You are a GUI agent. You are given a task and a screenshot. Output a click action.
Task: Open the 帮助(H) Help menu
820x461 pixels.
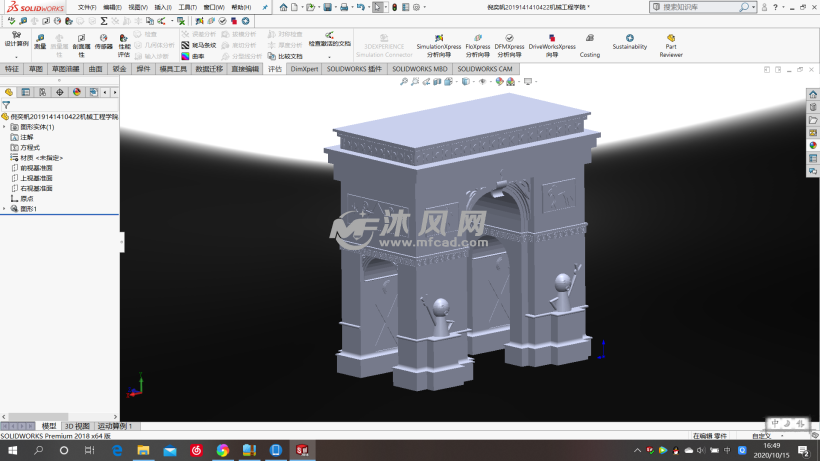click(241, 7)
